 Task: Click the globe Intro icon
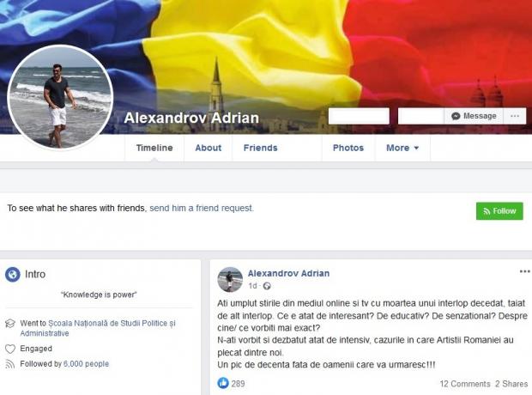[13, 274]
